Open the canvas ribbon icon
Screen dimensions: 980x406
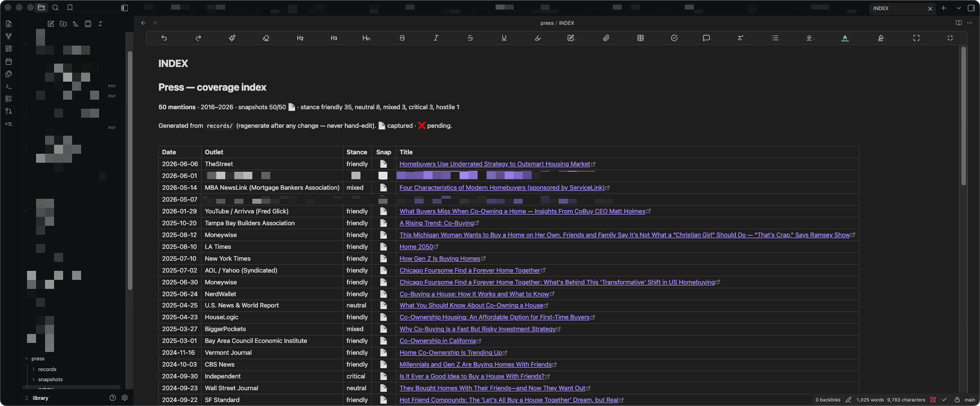point(8,48)
